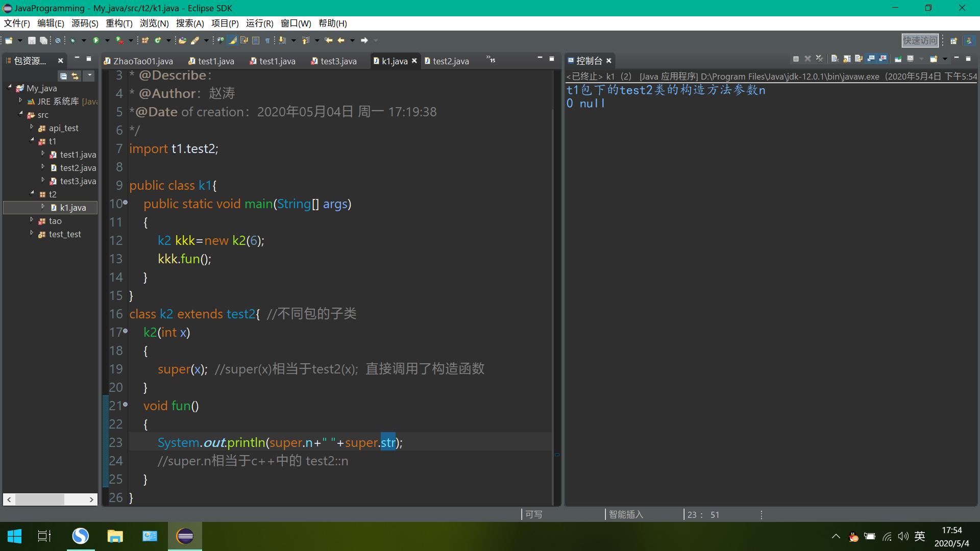Open package explorer View Menu dropdown
Screen dimensions: 980x551
89,76
